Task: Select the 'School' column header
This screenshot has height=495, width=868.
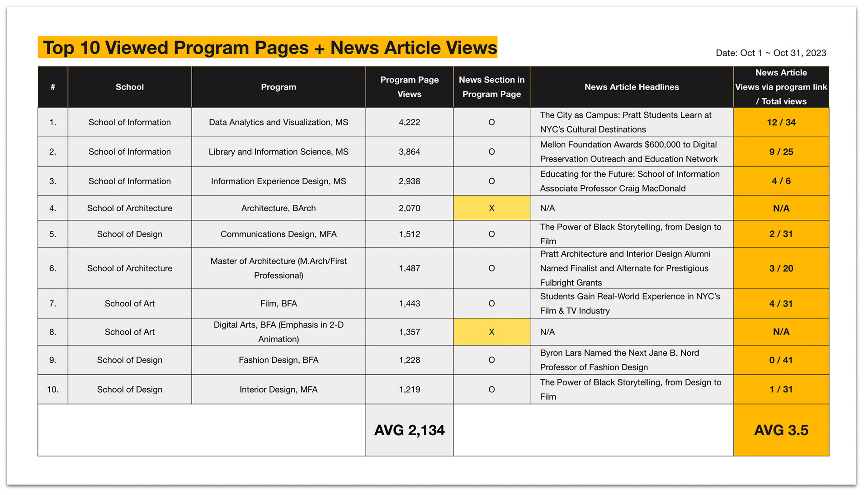Action: click(x=129, y=87)
